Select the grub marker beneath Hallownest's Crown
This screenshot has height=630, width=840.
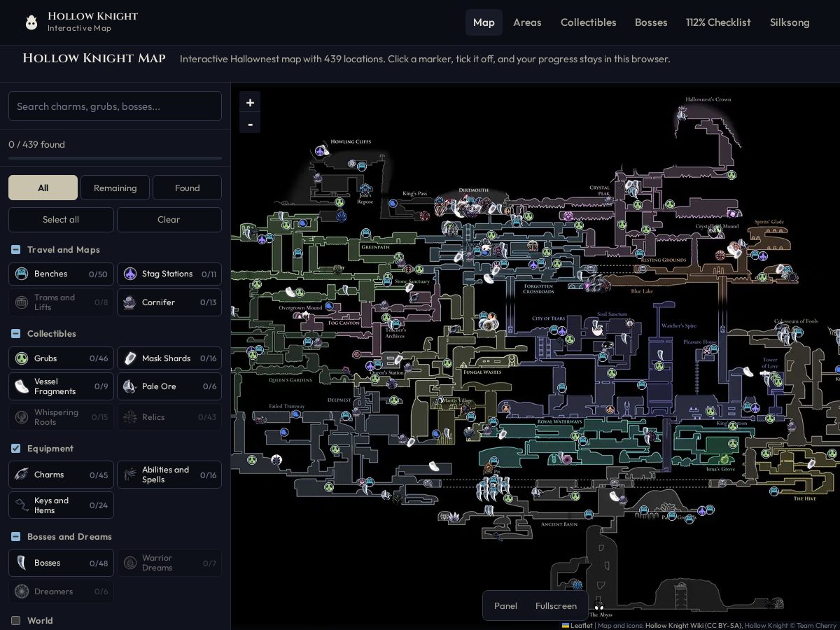pyautogui.click(x=731, y=175)
